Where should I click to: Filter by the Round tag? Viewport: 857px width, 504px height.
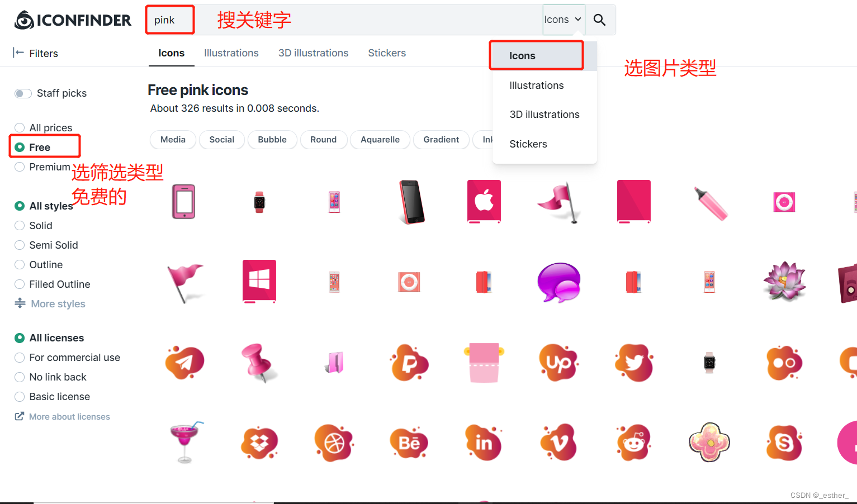[x=324, y=140]
